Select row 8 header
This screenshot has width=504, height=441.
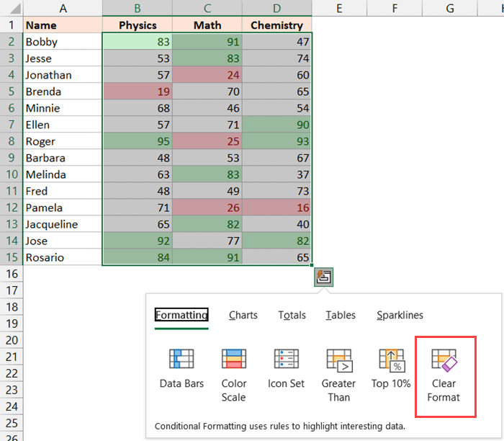(x=12, y=141)
